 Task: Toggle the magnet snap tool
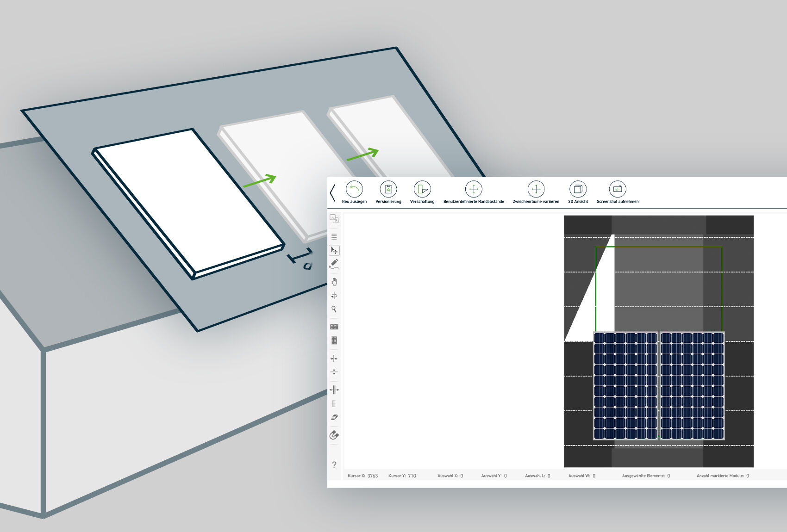[x=334, y=435]
